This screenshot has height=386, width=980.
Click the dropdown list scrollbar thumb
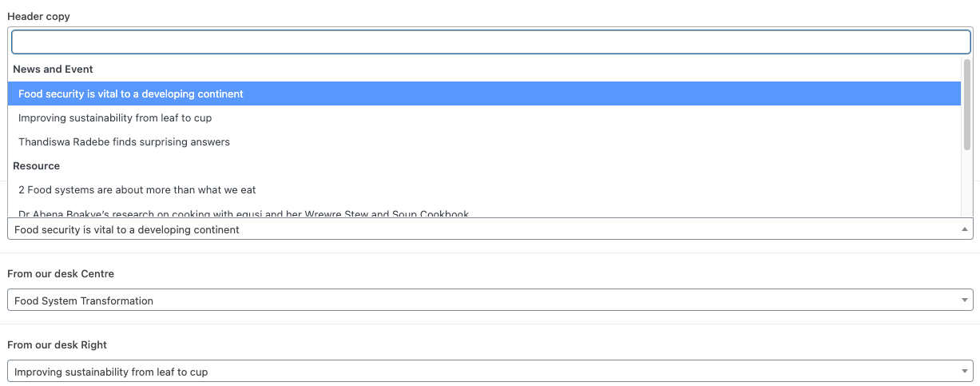click(x=966, y=104)
